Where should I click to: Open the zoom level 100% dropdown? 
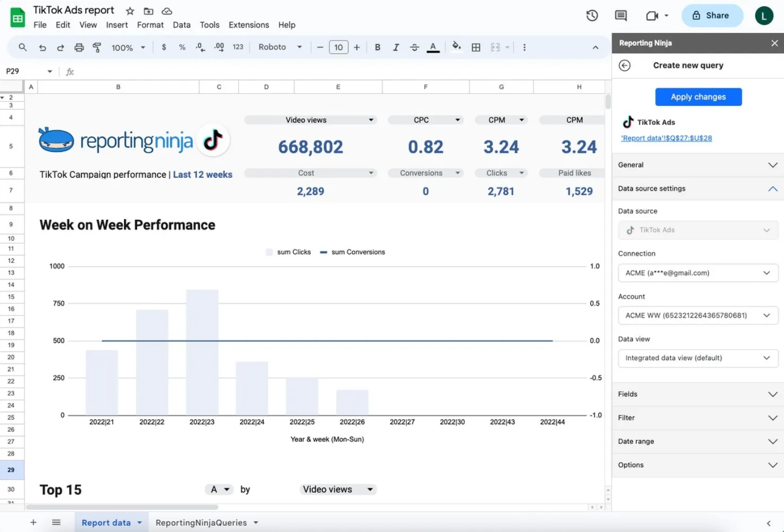coord(128,47)
